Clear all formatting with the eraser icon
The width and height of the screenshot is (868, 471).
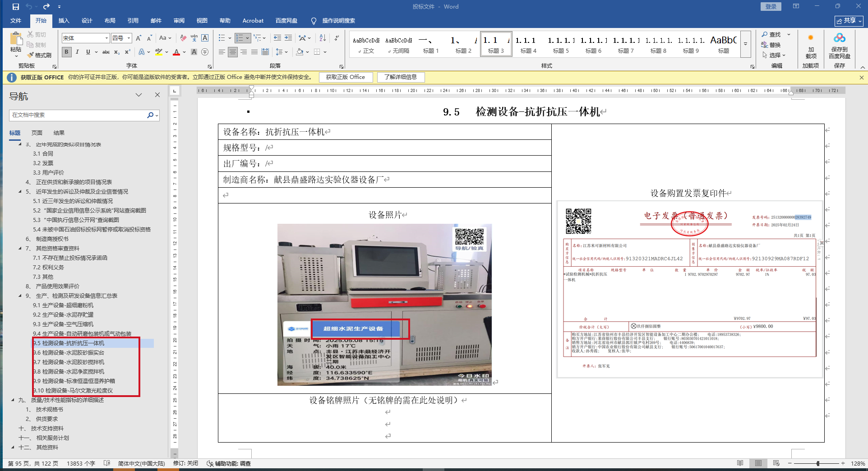(183, 38)
